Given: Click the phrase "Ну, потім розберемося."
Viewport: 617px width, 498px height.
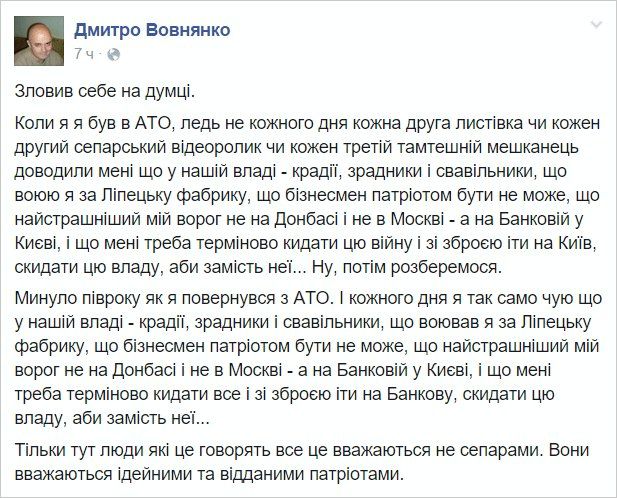Looking at the screenshot, I should [x=407, y=267].
